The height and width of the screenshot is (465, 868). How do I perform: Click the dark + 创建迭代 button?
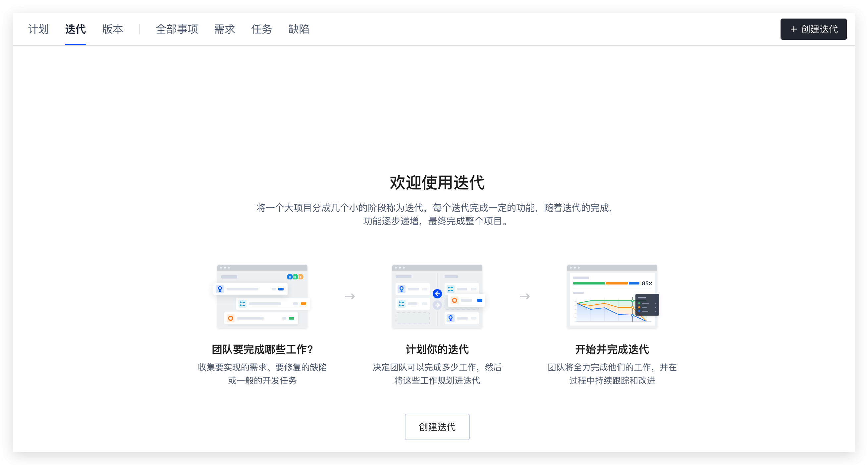(x=813, y=29)
